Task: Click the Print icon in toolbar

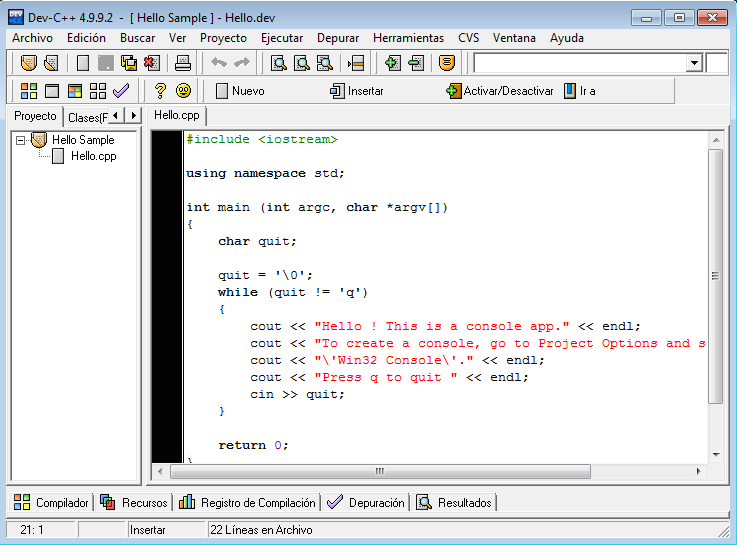Action: click(x=183, y=63)
